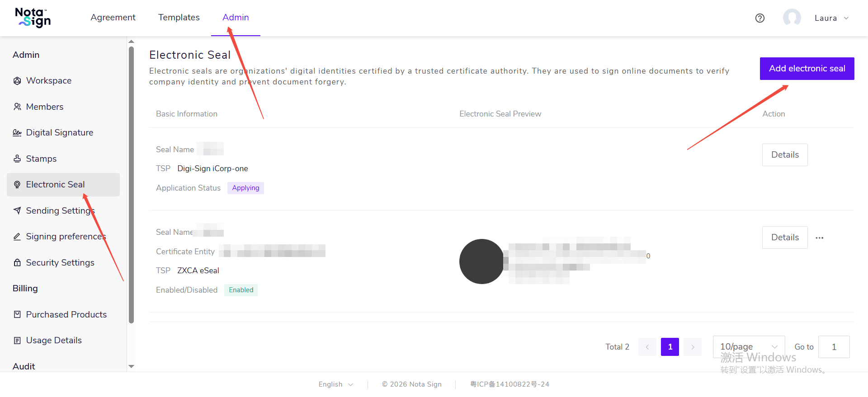Click the Enabled status tag
Image resolution: width=868 pixels, height=397 pixels.
coord(241,290)
